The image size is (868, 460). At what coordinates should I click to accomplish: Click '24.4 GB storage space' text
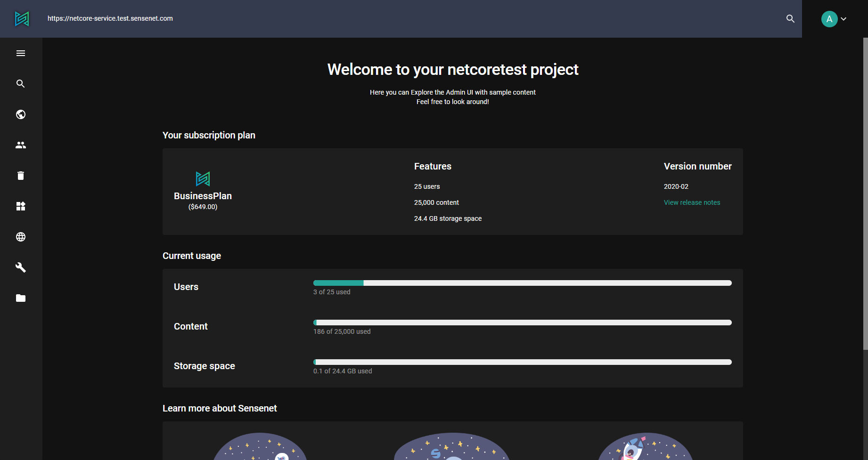tap(448, 218)
